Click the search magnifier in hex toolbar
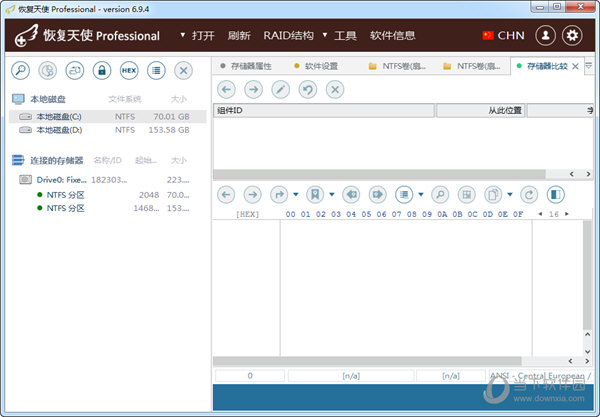600x417 pixels. (x=440, y=194)
